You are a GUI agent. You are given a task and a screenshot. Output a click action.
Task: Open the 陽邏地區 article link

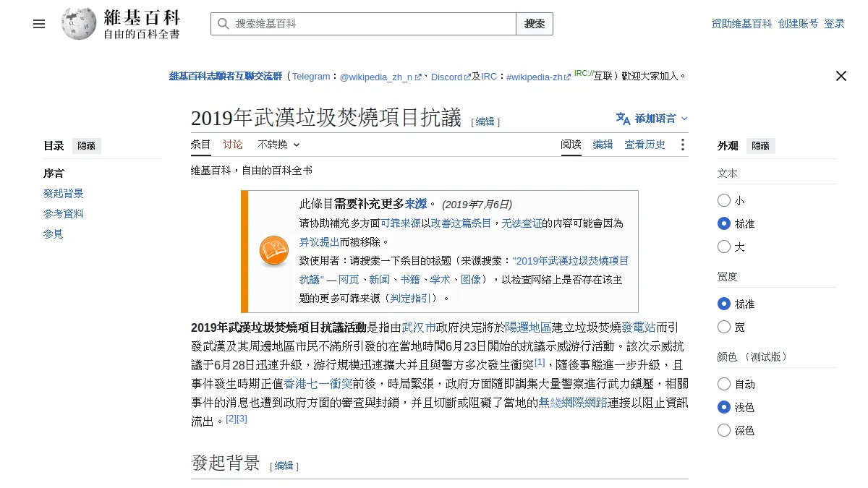point(528,328)
